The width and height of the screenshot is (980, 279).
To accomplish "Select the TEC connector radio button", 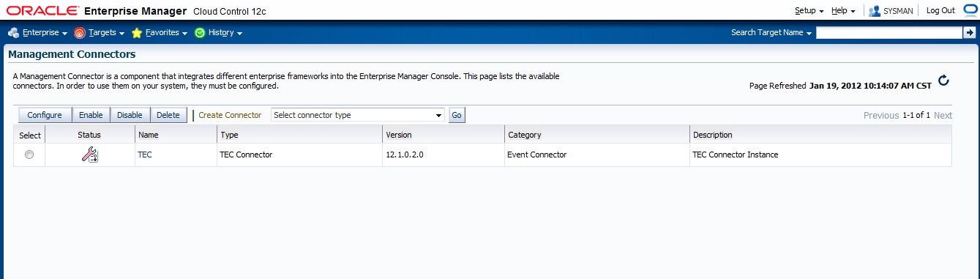I will (x=29, y=155).
